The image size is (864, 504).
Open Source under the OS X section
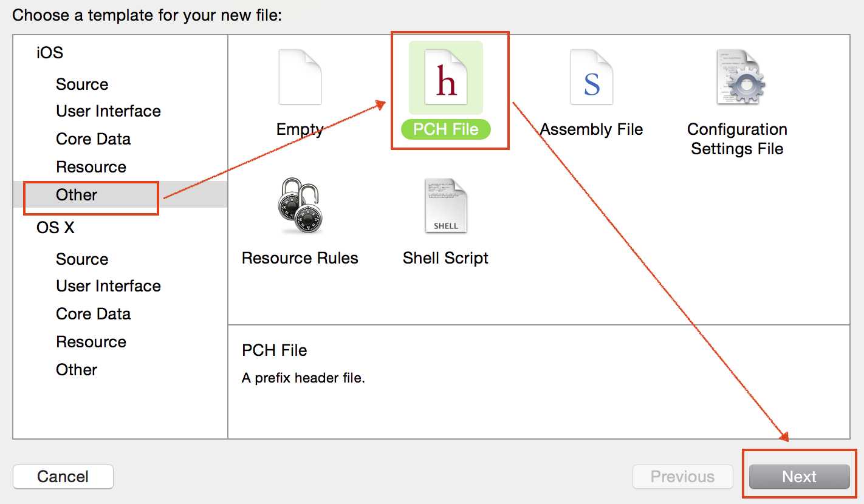pos(82,259)
